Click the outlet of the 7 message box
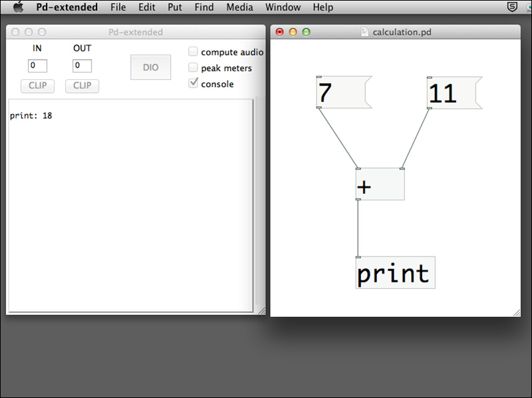 319,108
